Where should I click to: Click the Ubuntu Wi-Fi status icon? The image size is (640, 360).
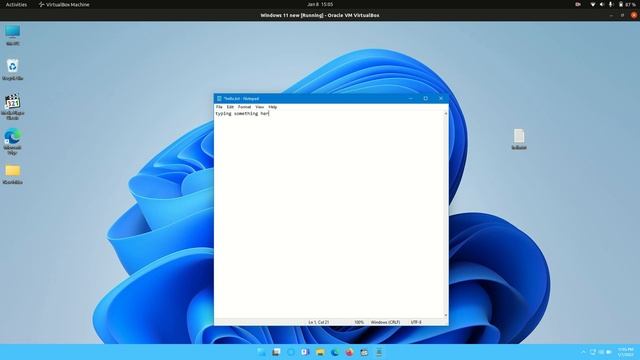coord(593,4)
